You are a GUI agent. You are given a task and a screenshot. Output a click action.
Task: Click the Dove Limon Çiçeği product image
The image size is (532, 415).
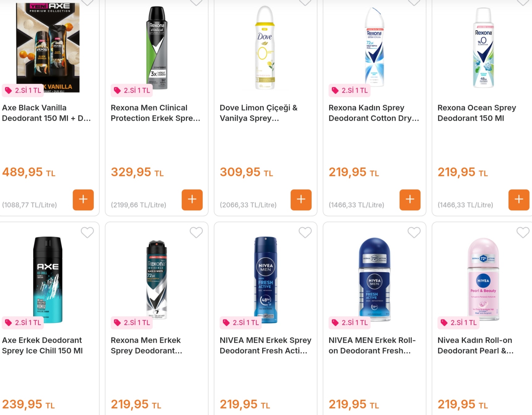[x=265, y=48]
